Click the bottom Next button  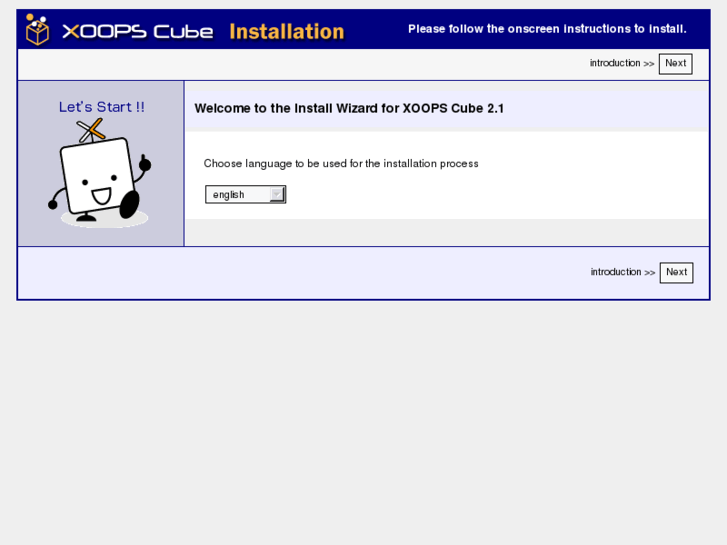[x=676, y=272]
